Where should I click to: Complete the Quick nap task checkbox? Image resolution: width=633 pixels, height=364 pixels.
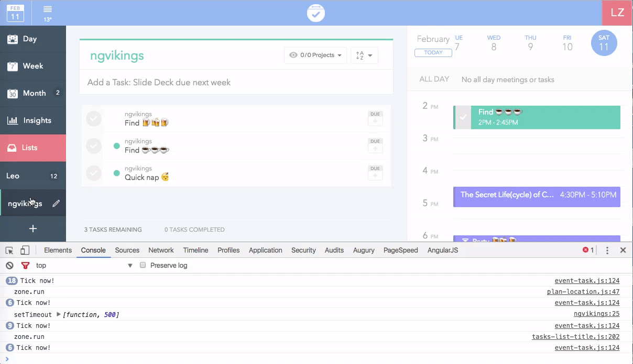(94, 173)
